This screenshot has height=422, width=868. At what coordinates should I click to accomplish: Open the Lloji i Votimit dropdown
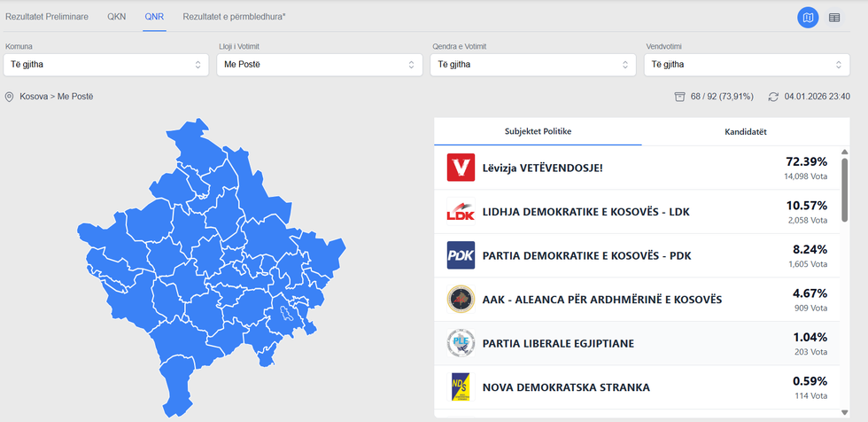coord(319,65)
